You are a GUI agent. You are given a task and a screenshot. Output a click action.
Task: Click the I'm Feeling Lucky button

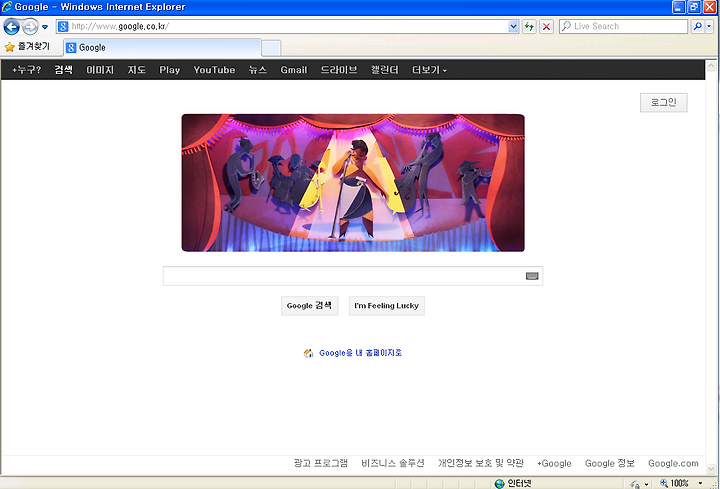(387, 306)
